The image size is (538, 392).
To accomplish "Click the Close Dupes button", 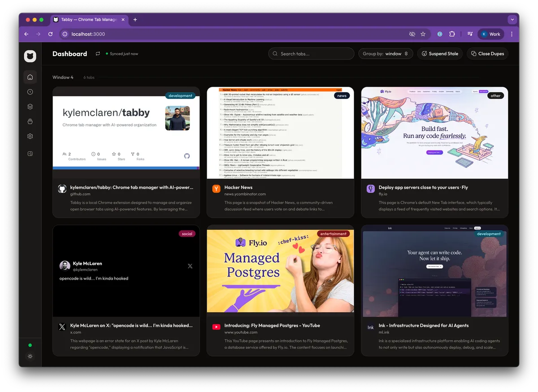I will click(487, 54).
